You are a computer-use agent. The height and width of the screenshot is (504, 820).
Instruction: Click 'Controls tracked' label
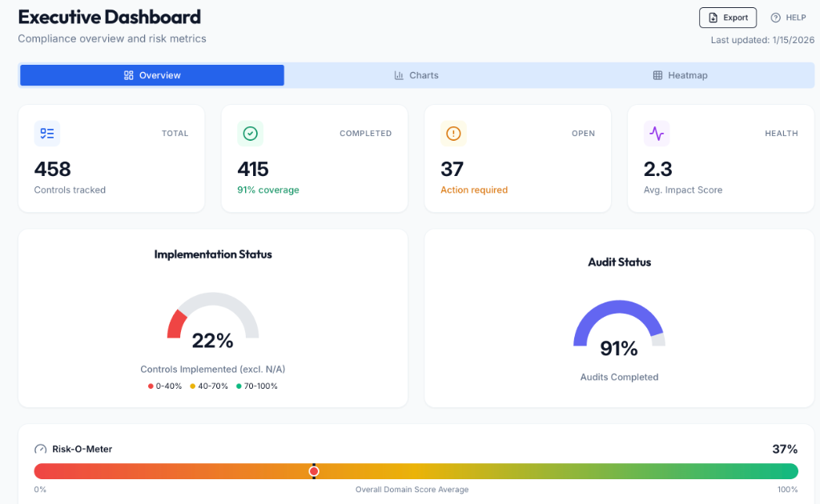pos(70,190)
